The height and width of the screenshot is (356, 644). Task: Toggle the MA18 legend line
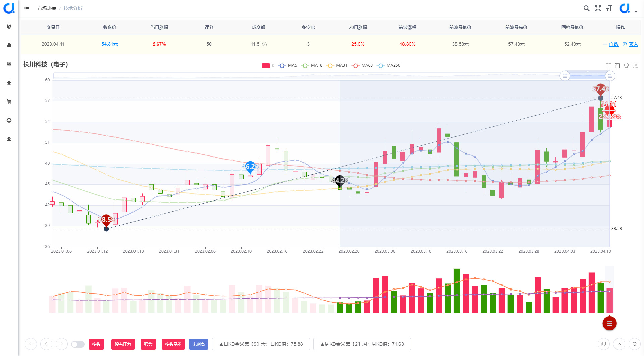[x=312, y=65]
